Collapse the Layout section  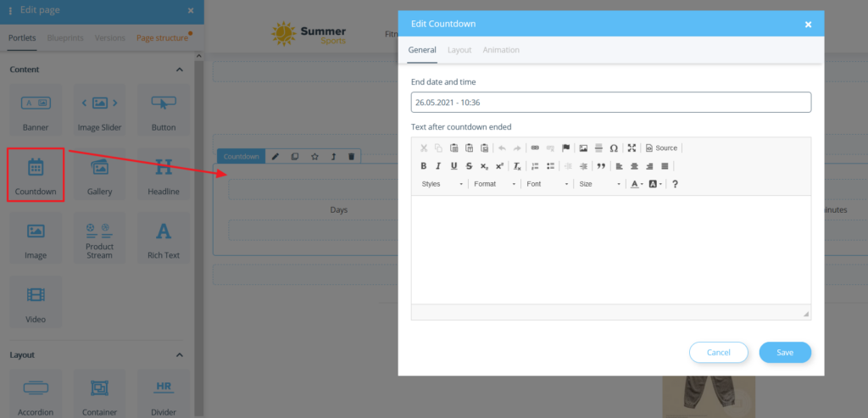(180, 355)
